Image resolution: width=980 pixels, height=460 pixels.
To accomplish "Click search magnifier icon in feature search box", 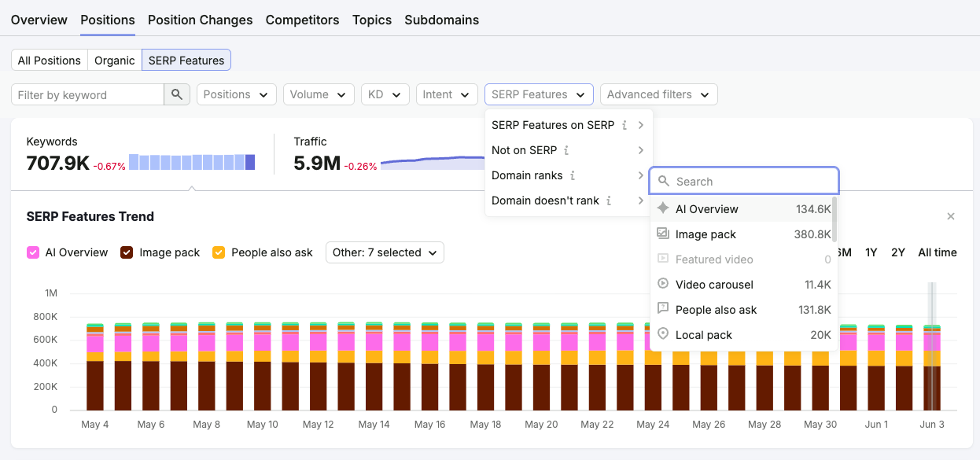I will (664, 182).
